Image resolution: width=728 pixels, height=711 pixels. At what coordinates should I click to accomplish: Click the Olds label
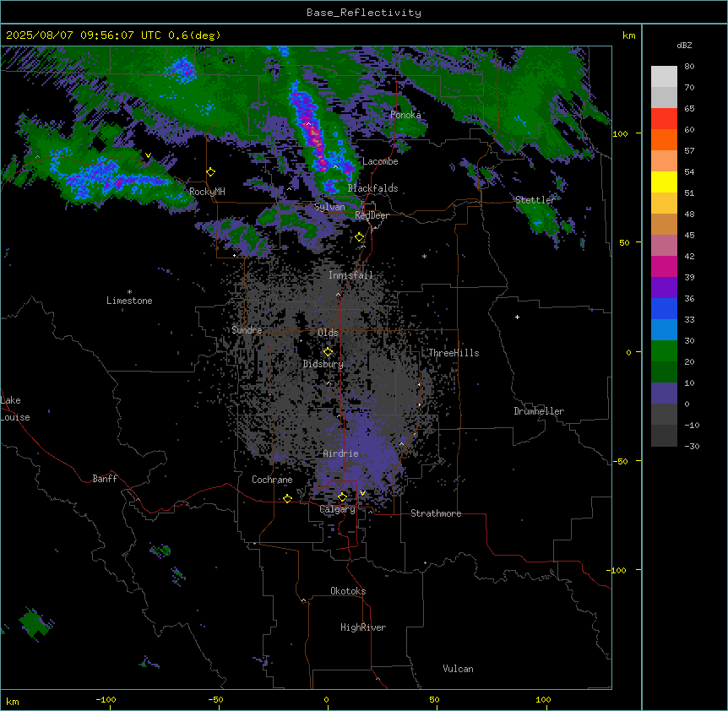coord(328,333)
